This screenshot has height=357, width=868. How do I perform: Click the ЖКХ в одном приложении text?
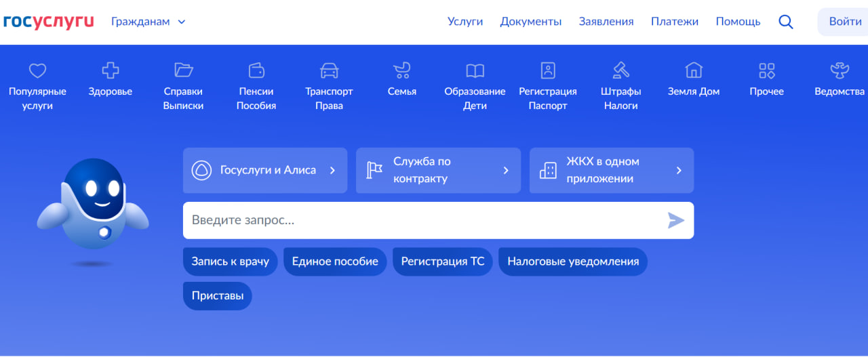tap(603, 170)
